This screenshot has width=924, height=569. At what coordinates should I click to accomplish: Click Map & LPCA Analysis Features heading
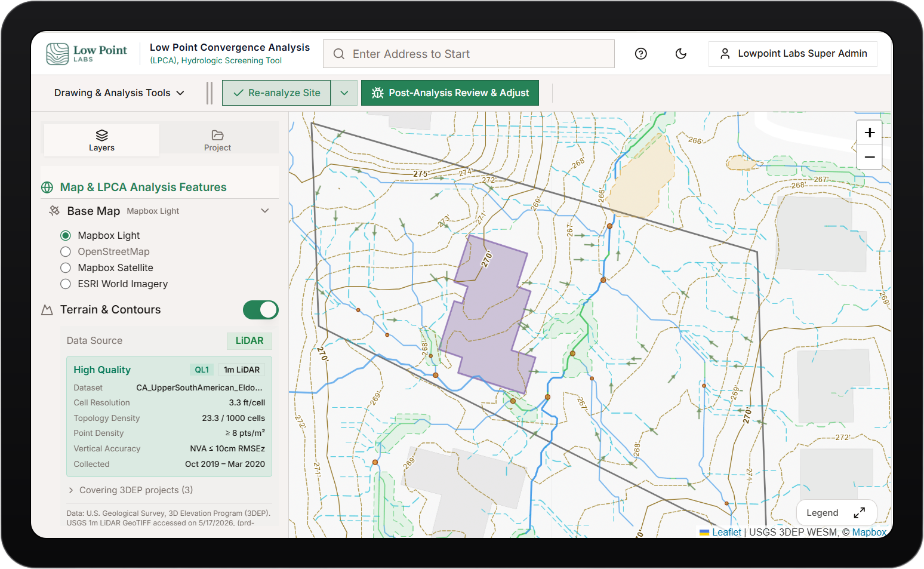tap(143, 187)
